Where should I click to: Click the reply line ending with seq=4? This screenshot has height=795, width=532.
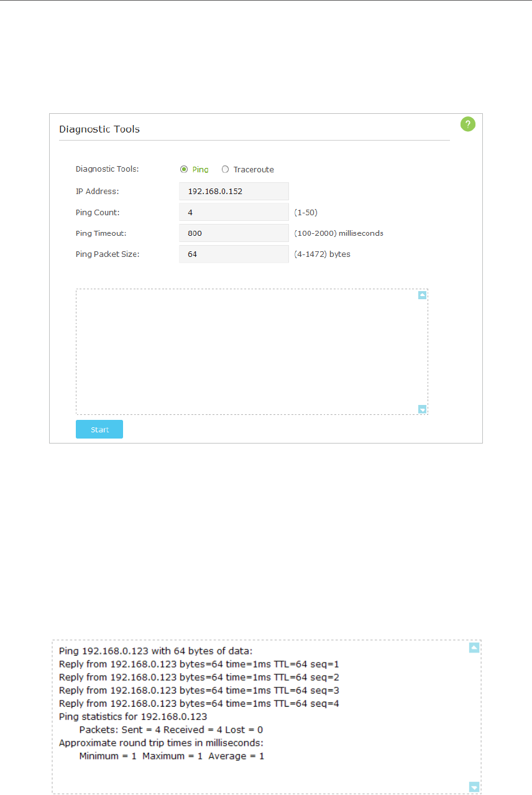point(199,703)
